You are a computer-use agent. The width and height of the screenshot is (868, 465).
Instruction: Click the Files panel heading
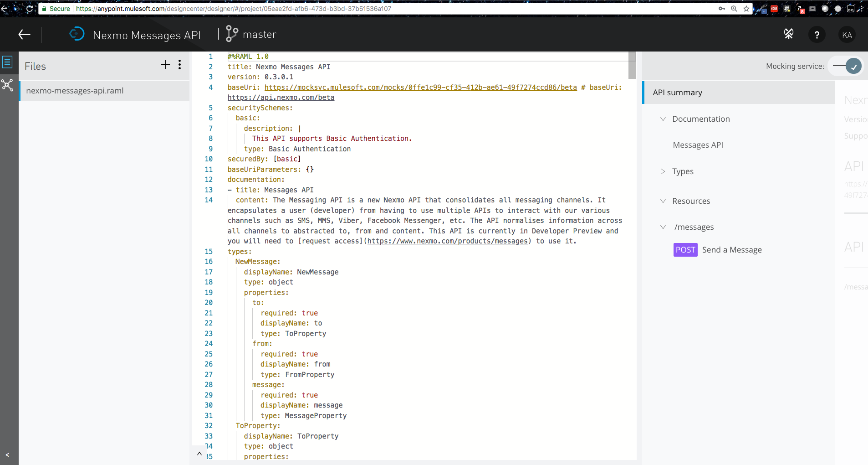(x=35, y=66)
